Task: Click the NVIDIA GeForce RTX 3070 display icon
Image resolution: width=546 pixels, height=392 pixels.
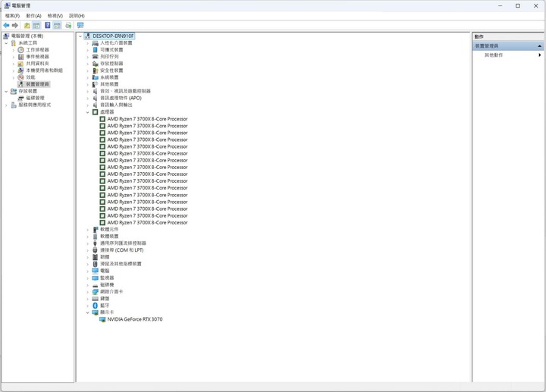Action: 102,319
